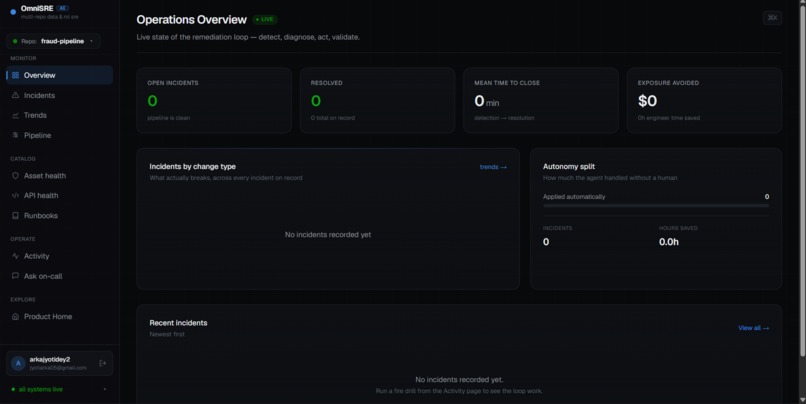
Task: Click the Run a fire drill hint text
Action: [x=459, y=391]
